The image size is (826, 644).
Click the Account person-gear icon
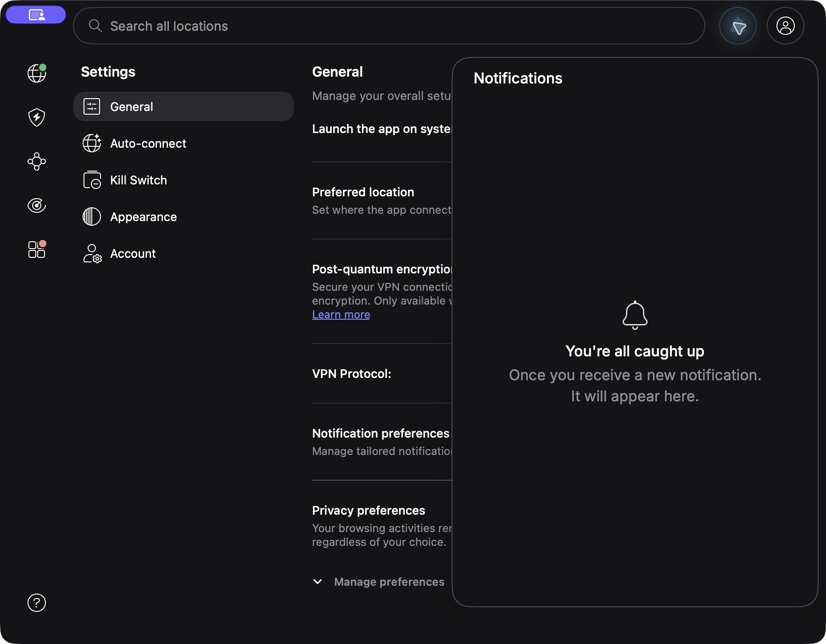point(92,253)
